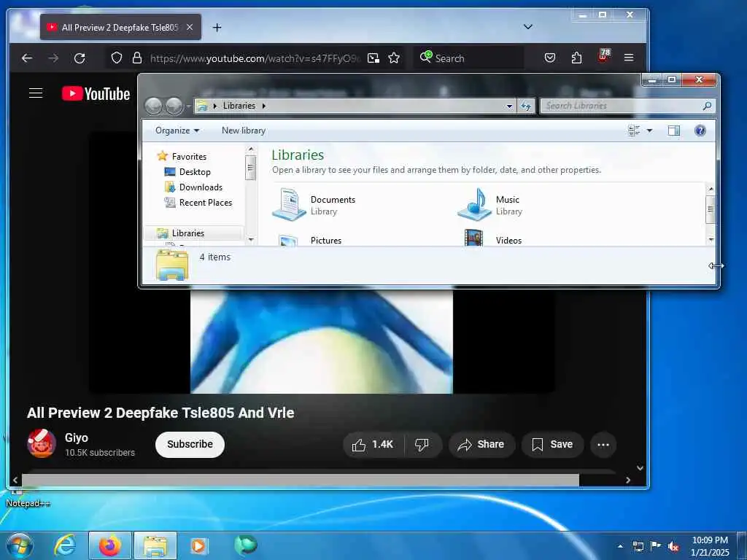Click uBlock icon showing 78 badge
This screenshot has width=747, height=560.
[603, 56]
